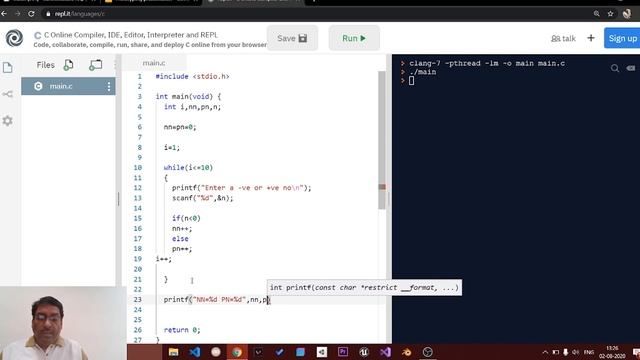Click the declaration int i,nn,pn,n;
This screenshot has width=640, height=360.
(x=192, y=107)
